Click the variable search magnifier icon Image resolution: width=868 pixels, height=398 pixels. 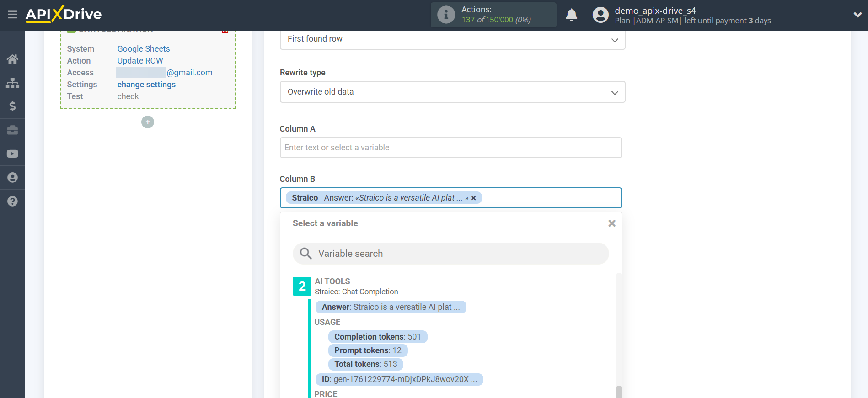tap(305, 254)
